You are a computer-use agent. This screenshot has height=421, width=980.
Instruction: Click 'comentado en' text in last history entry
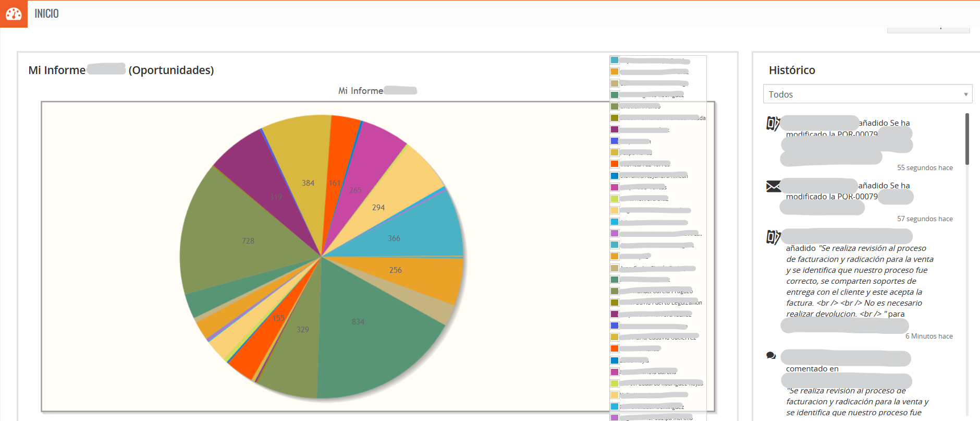812,369
